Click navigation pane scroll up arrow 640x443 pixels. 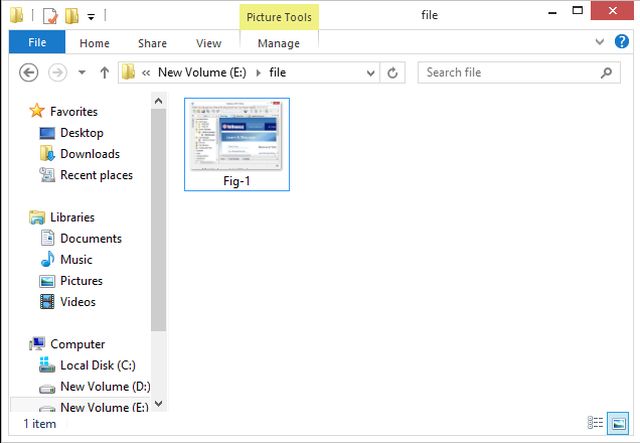158,101
